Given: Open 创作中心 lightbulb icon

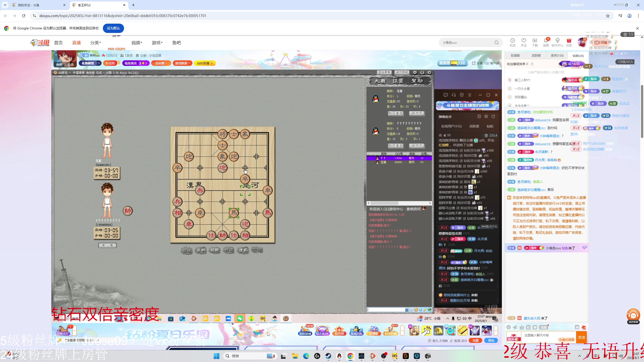Looking at the screenshot, I should (557, 42).
